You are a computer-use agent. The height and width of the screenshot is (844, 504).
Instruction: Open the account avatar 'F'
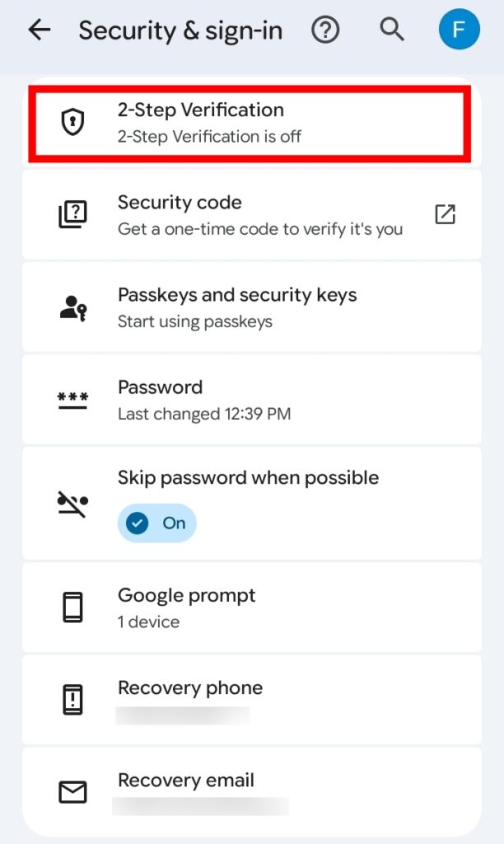[x=459, y=30]
